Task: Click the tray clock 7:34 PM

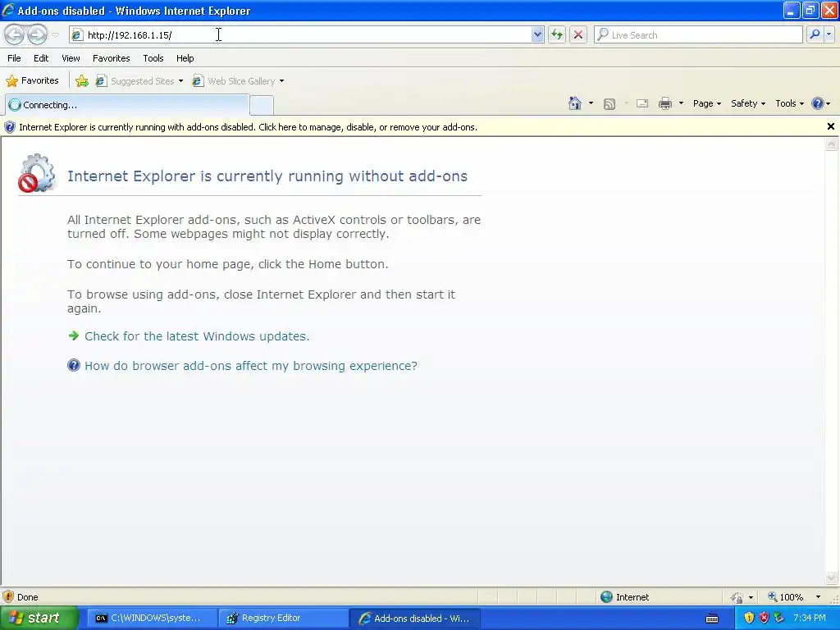Action: click(x=810, y=618)
